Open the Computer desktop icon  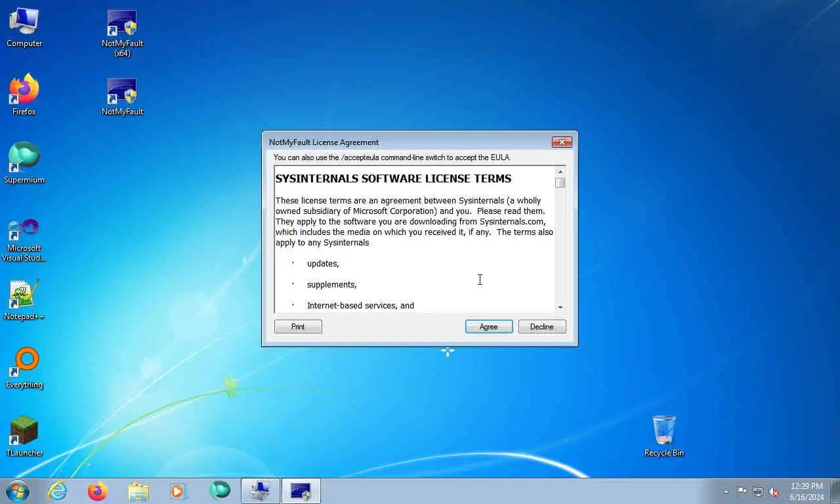pos(24,28)
